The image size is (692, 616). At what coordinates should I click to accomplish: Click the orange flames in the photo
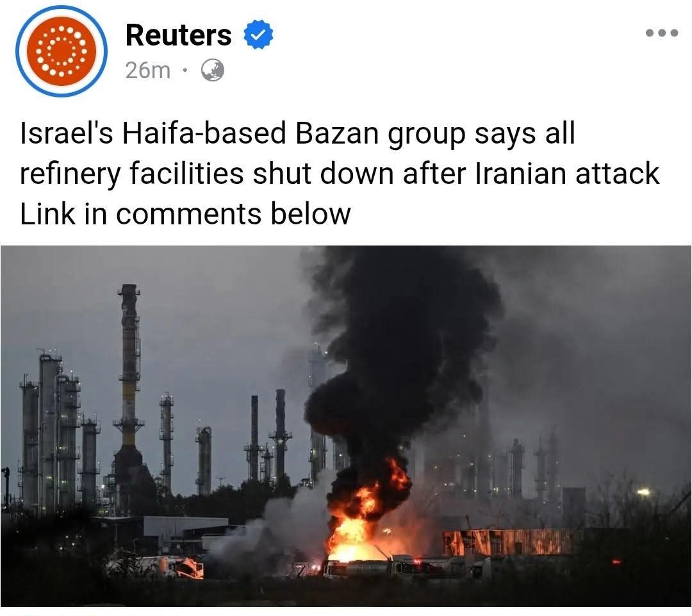coord(362,521)
